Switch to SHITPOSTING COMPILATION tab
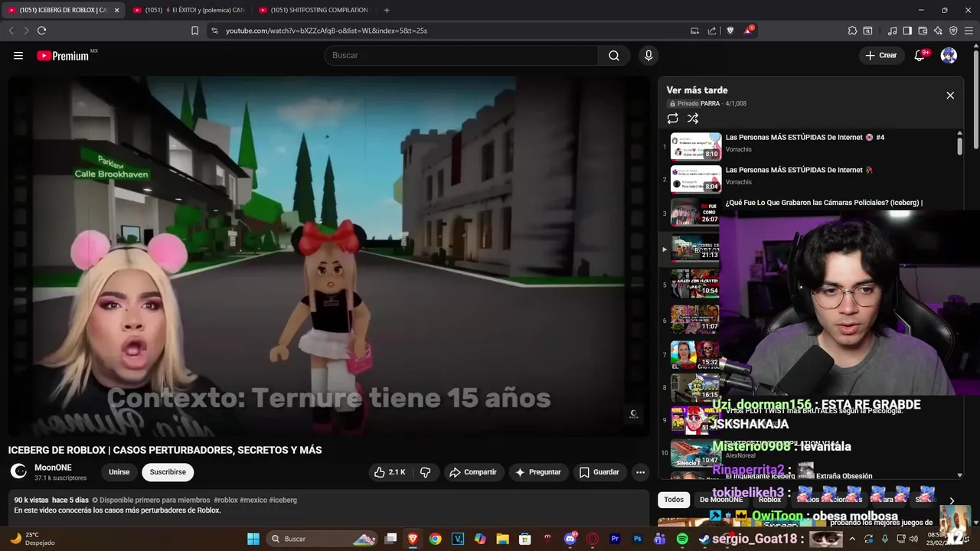 (314, 10)
